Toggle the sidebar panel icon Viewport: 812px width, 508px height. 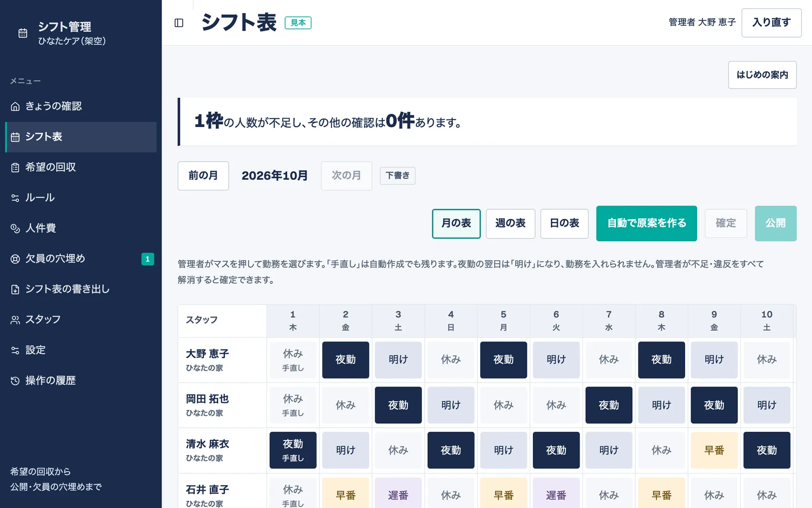coord(179,23)
